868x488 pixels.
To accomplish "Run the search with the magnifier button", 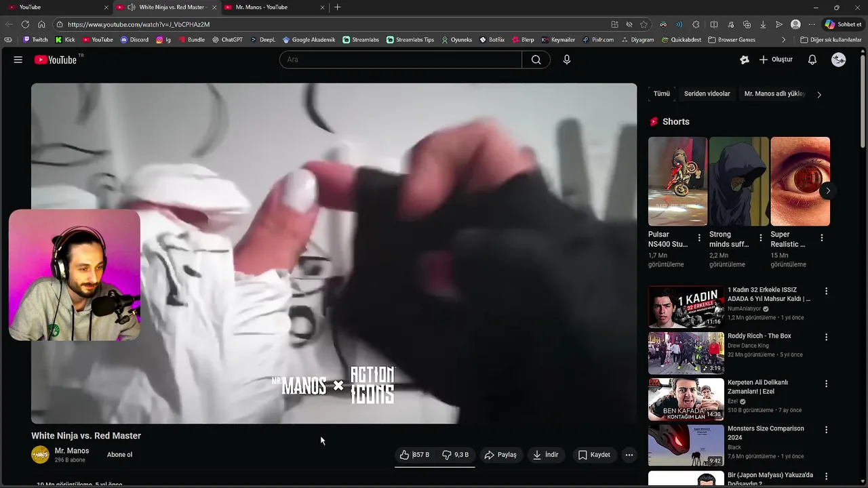I will 536,60.
